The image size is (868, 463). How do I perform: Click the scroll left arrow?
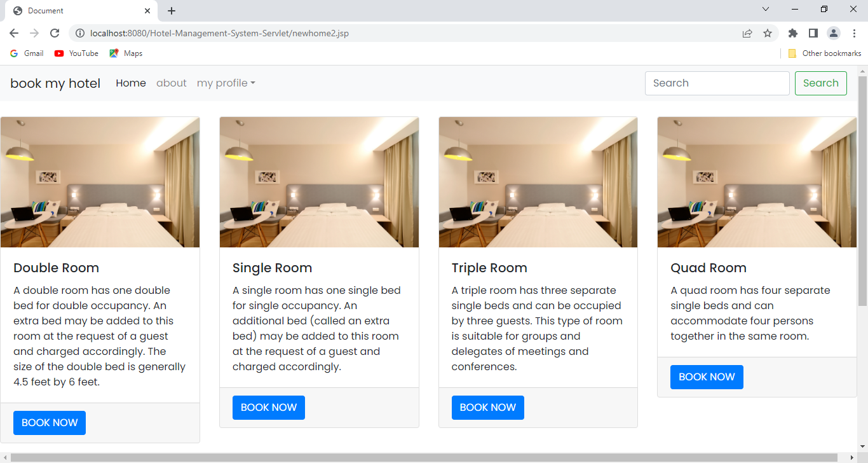pyautogui.click(x=5, y=458)
